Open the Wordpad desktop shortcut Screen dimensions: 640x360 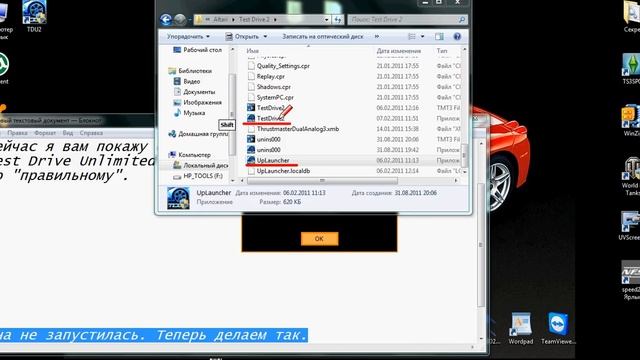pos(521,329)
